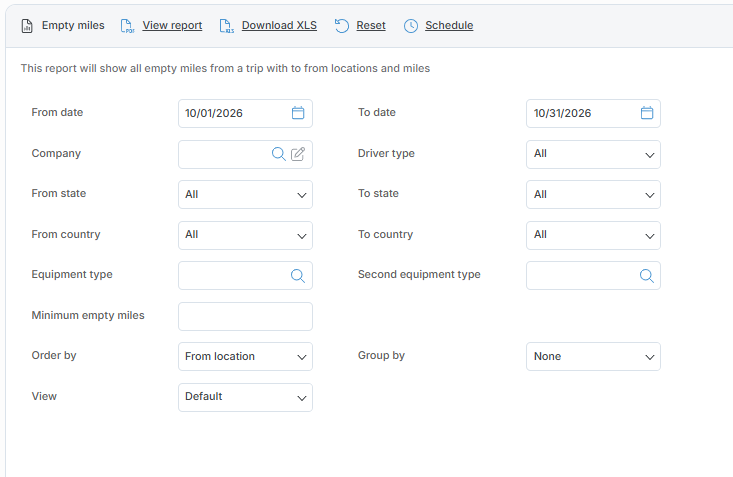Click the Minimum empty miles label
This screenshot has width=733, height=477.
[x=88, y=315]
